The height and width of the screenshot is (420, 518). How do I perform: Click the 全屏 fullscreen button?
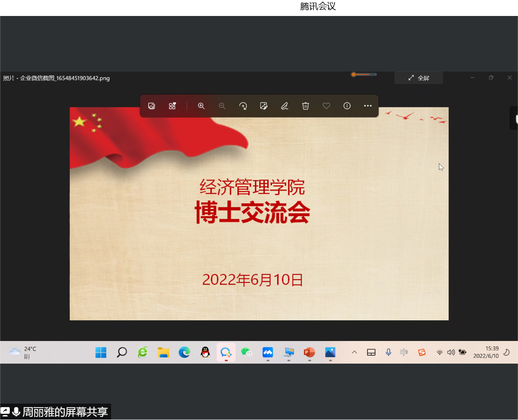[x=418, y=78]
